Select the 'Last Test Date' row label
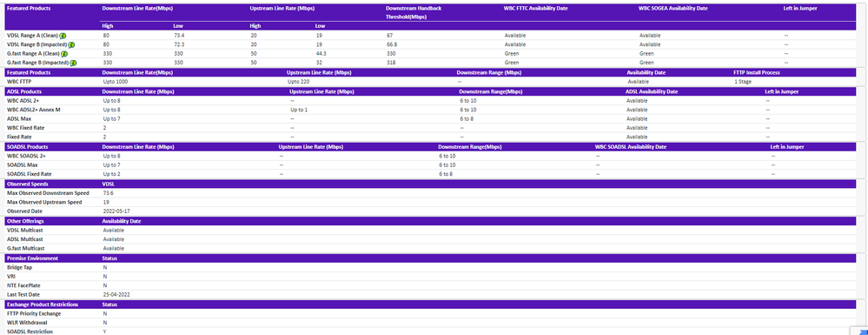The height and width of the screenshot is (335, 868). click(23, 294)
